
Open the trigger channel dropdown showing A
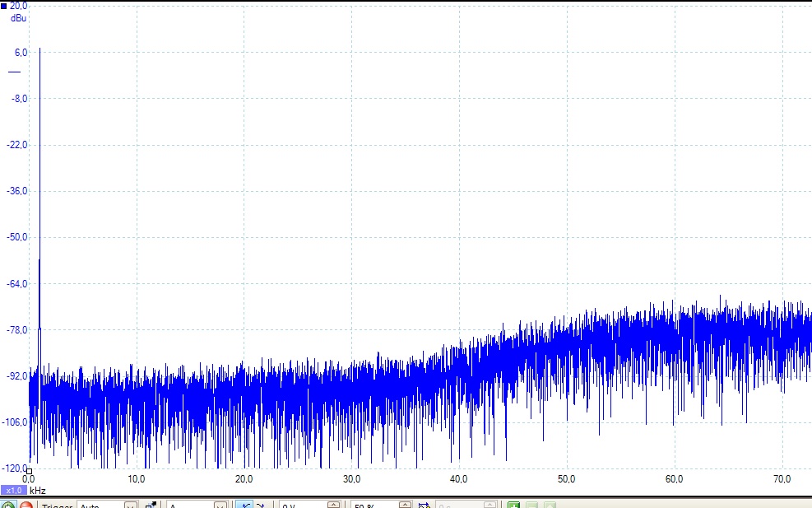[197, 506]
